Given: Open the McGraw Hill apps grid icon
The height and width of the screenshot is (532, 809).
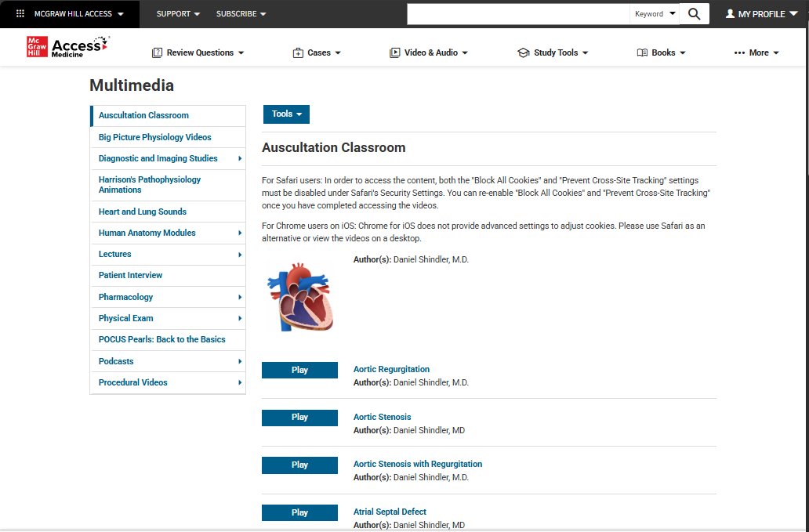Looking at the screenshot, I should pos(20,14).
